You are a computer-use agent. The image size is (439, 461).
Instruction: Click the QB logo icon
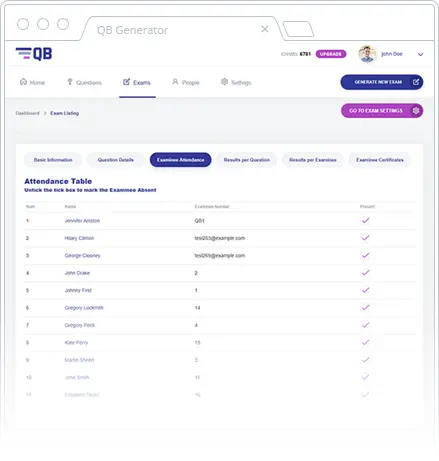pos(34,54)
